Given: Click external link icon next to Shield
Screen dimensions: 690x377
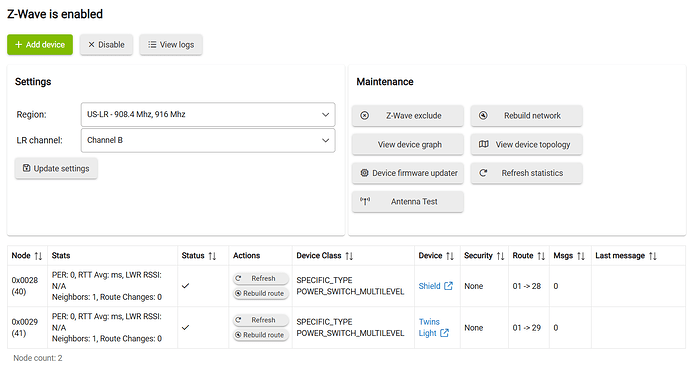Looking at the screenshot, I should click(448, 286).
